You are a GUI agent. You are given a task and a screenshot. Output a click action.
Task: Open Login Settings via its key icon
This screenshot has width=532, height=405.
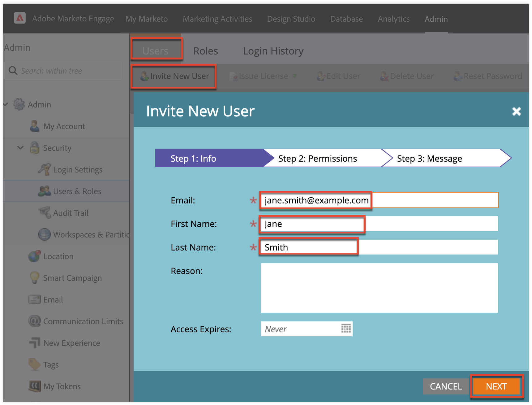point(44,169)
